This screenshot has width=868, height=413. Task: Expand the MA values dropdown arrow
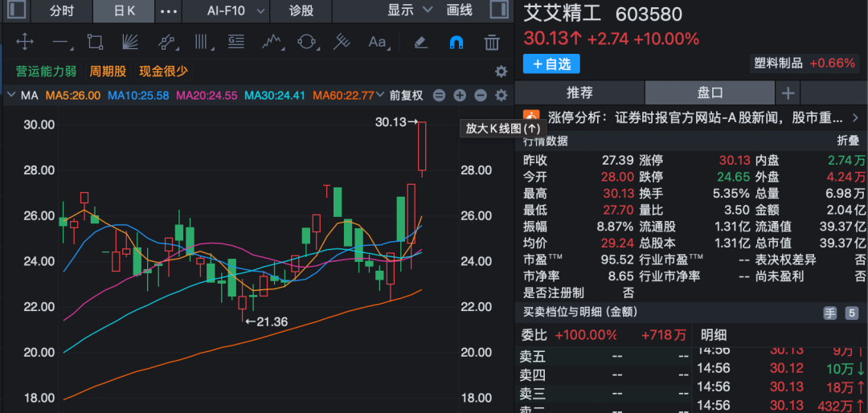(x=379, y=96)
